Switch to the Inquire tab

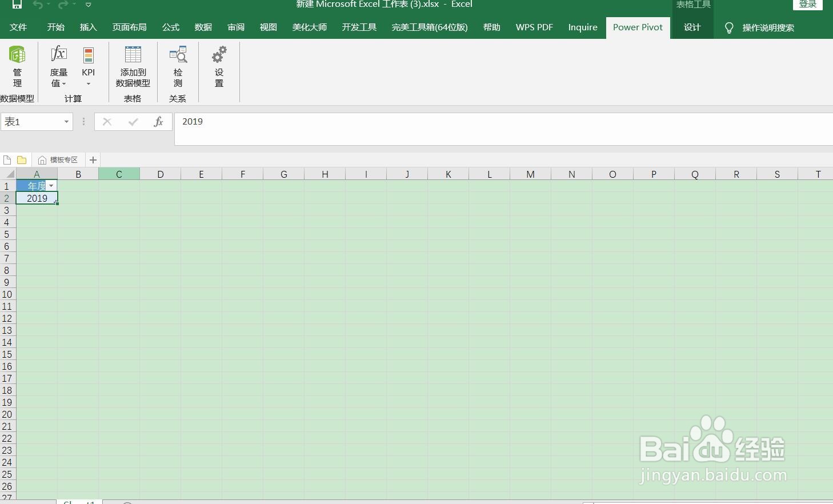pyautogui.click(x=583, y=27)
